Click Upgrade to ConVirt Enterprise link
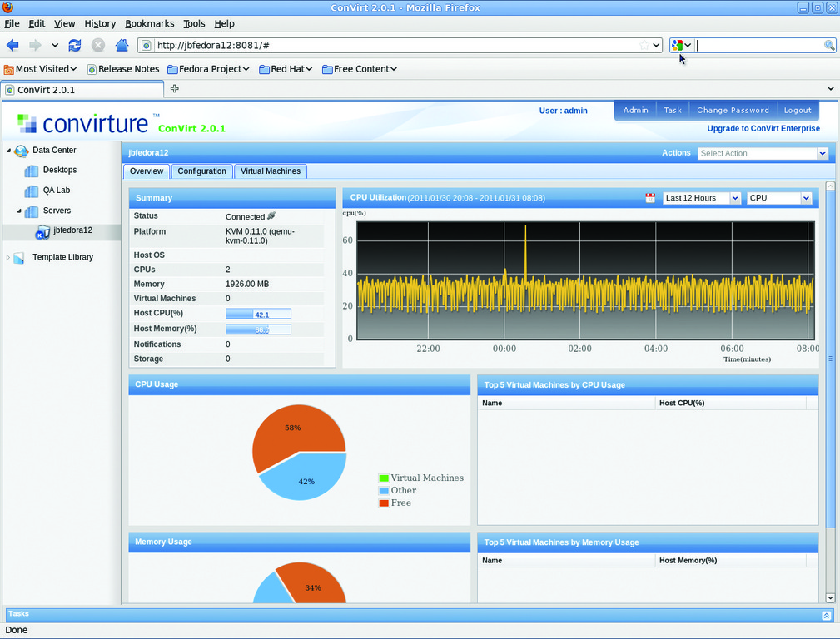This screenshot has width=840, height=639. [x=763, y=129]
